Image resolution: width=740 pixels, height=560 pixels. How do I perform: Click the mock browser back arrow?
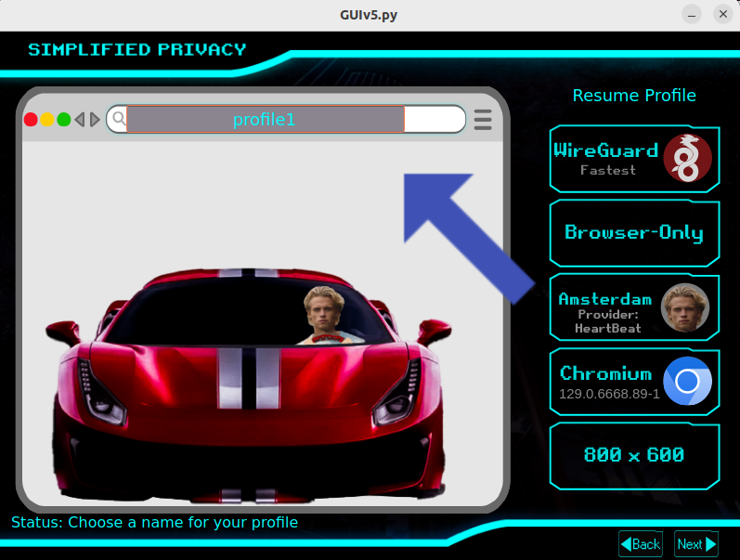(80, 120)
